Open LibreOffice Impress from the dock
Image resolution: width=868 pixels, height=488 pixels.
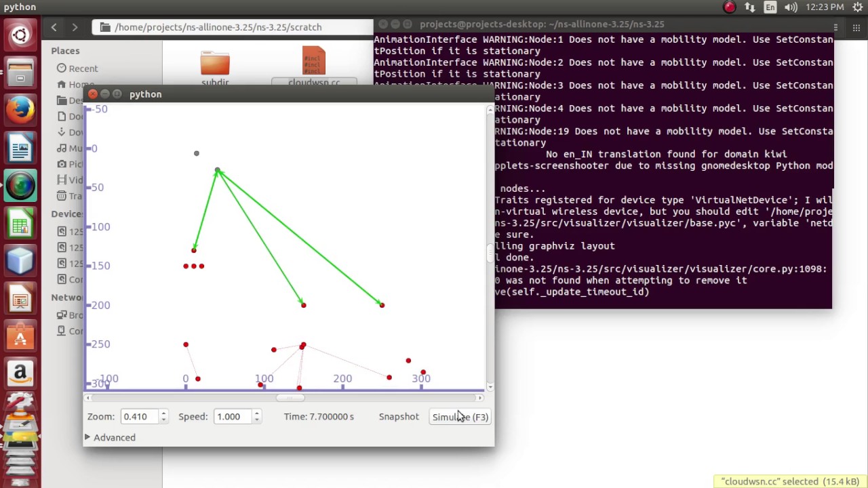(20, 298)
